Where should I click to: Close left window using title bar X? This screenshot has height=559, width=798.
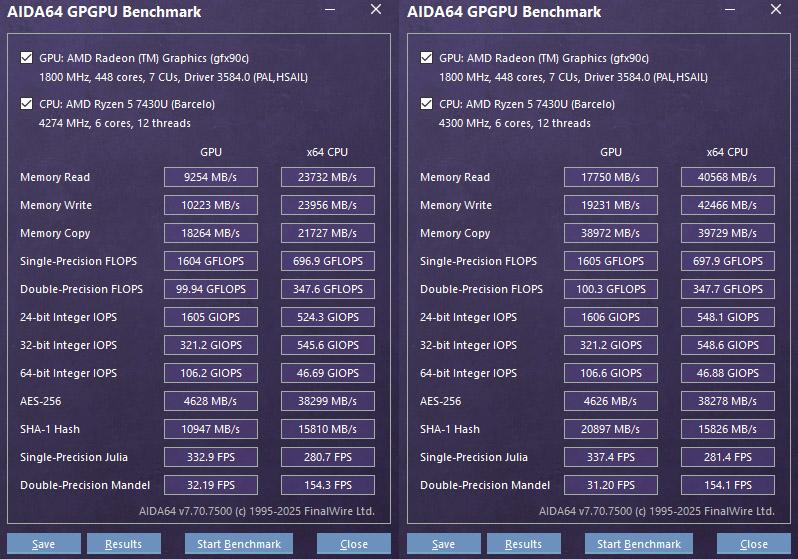[376, 9]
